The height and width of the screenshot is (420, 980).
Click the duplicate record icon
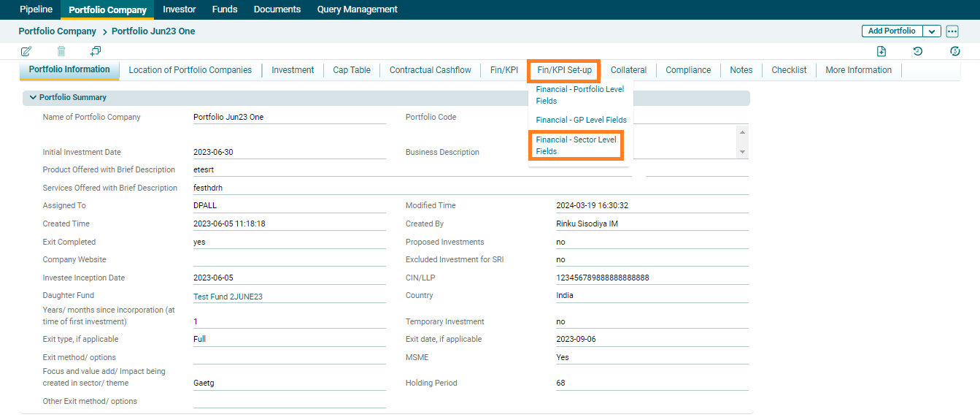coord(96,51)
